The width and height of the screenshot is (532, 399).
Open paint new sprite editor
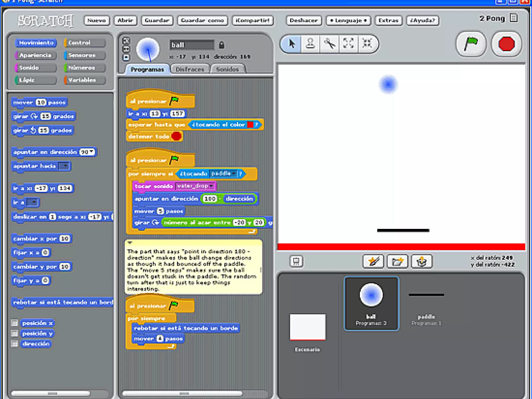click(x=373, y=261)
